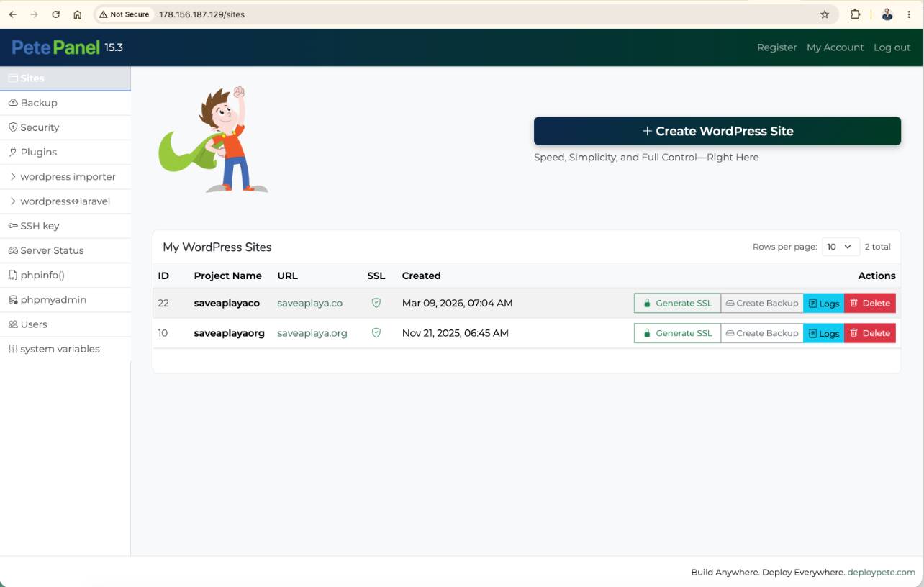Open the SSH key sidebar item

[x=65, y=226]
